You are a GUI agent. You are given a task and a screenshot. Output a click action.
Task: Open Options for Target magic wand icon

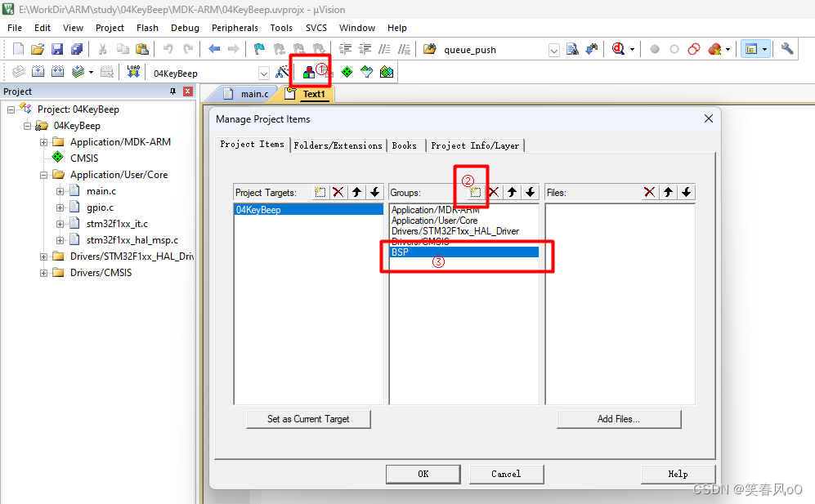tap(282, 72)
